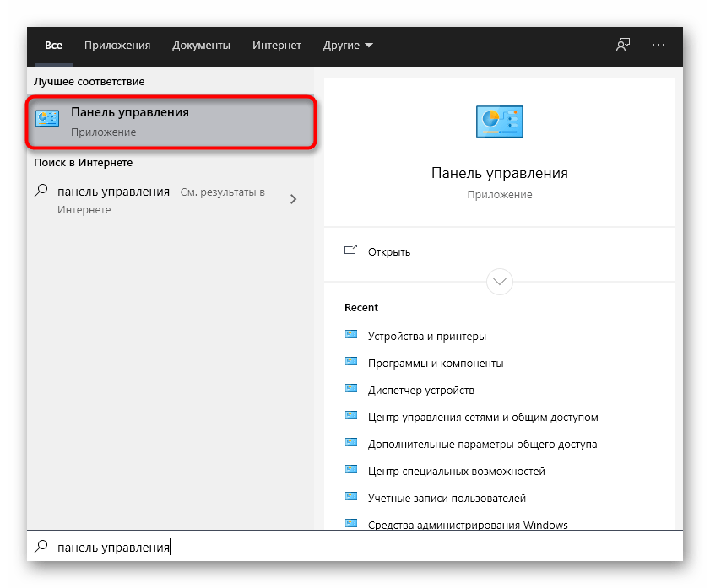710x588 pixels.
Task: Click the Панель управления preview icon
Action: (499, 121)
